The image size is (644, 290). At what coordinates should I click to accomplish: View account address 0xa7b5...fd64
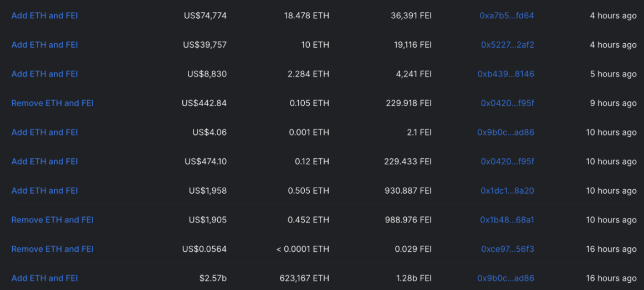pyautogui.click(x=507, y=15)
